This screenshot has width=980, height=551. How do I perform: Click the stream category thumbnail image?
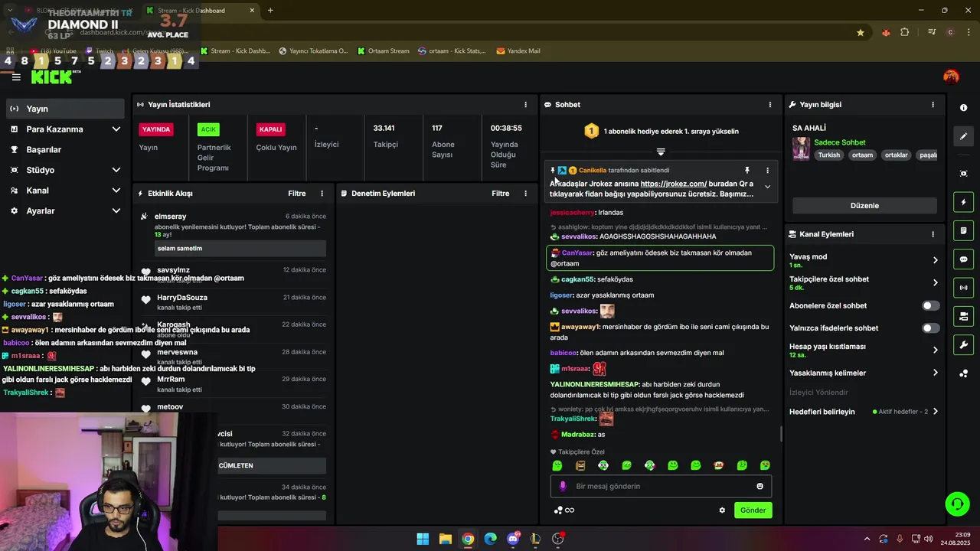pyautogui.click(x=801, y=148)
